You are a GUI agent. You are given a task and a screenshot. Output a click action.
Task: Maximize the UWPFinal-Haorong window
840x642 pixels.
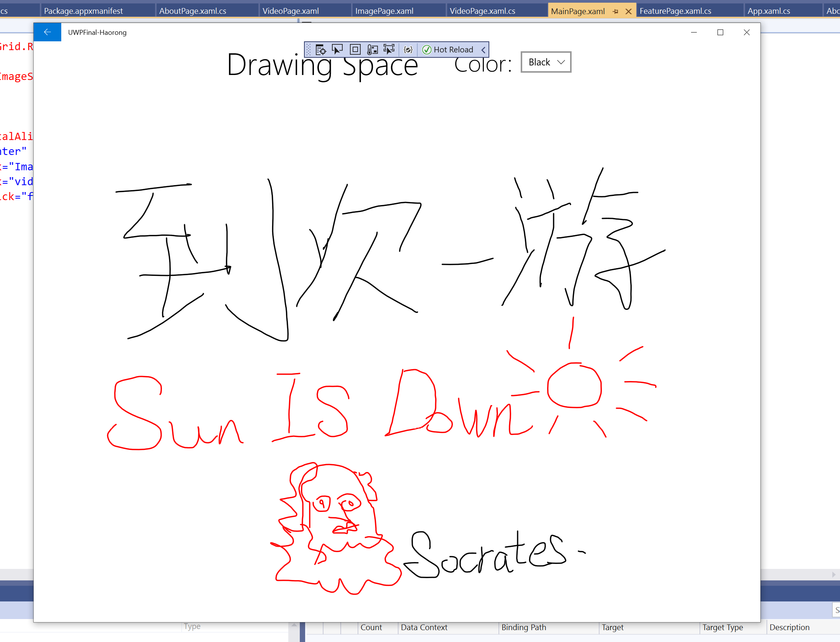click(720, 33)
